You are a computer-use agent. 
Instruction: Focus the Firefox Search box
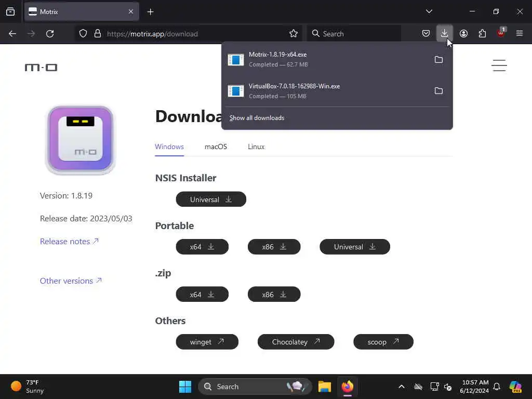pos(354,34)
